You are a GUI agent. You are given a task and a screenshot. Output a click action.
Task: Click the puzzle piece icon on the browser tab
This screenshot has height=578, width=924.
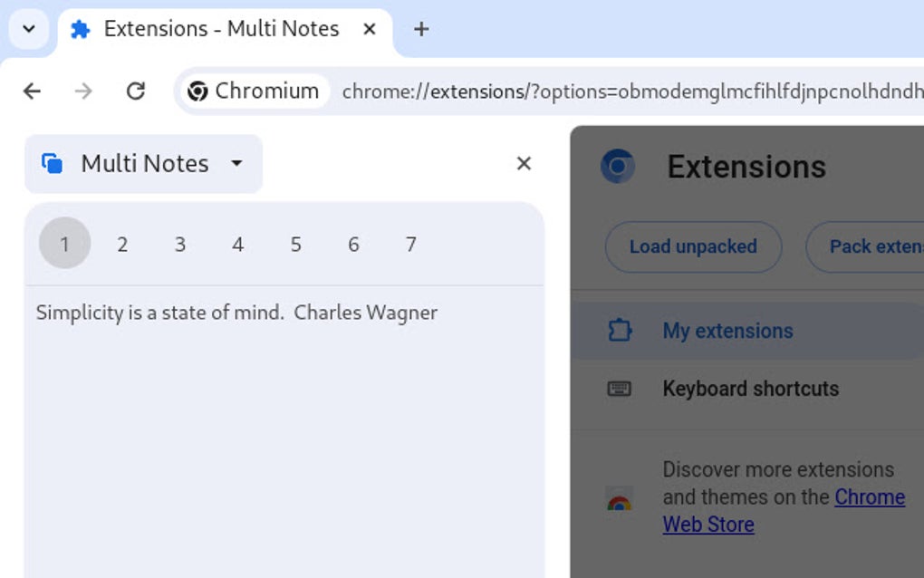[x=81, y=29]
